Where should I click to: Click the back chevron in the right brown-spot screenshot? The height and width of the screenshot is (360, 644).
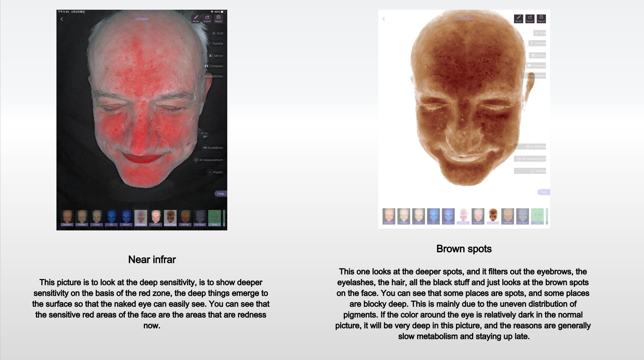click(384, 19)
